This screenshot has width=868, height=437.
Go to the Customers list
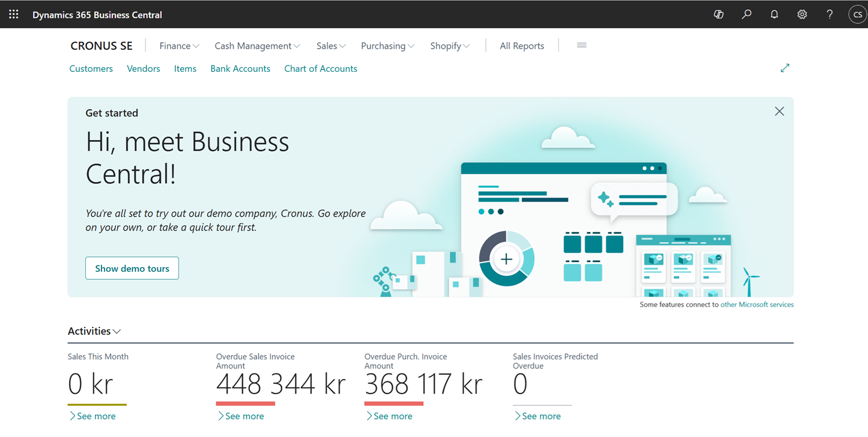click(x=91, y=68)
